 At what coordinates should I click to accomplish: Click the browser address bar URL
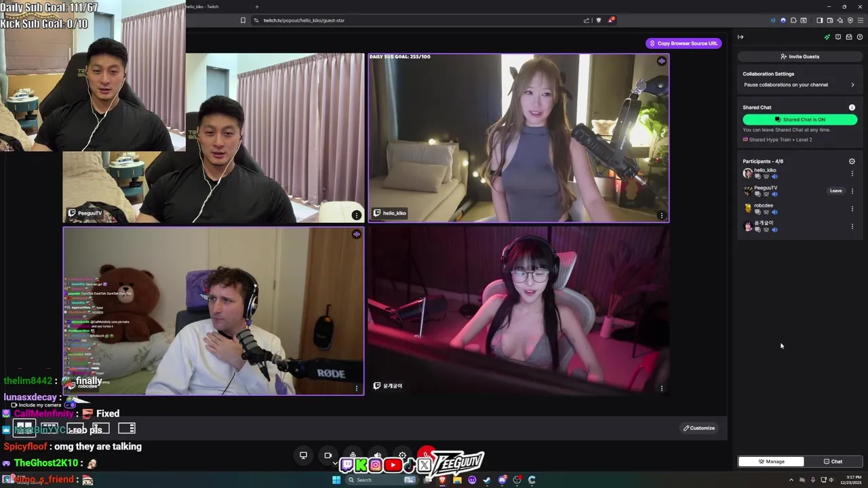304,20
